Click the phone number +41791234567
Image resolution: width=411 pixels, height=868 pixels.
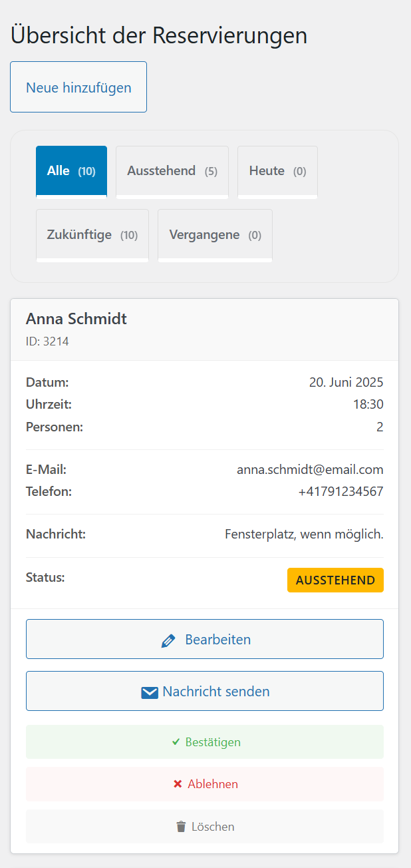[341, 492]
